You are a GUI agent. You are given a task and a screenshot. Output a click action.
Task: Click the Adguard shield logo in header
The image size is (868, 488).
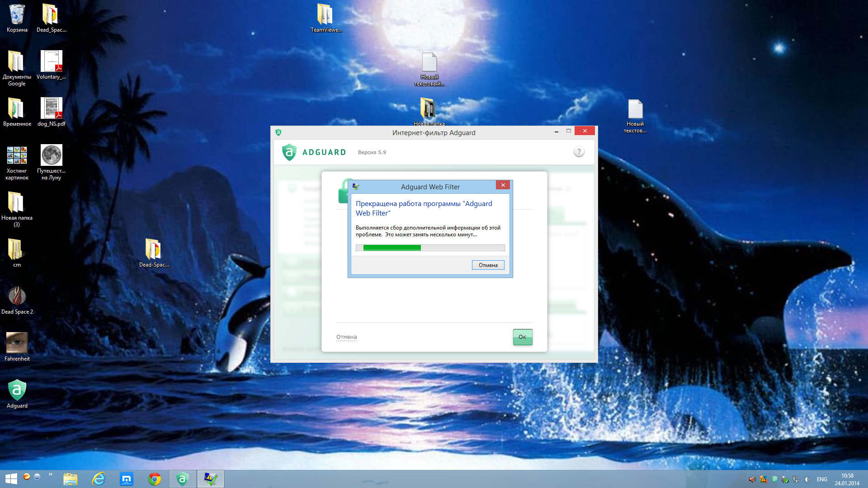289,152
